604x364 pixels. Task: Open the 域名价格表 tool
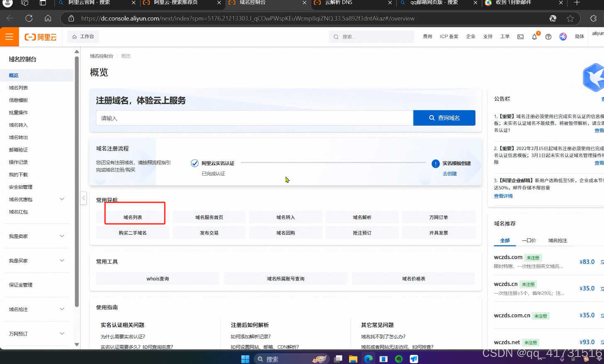click(413, 279)
